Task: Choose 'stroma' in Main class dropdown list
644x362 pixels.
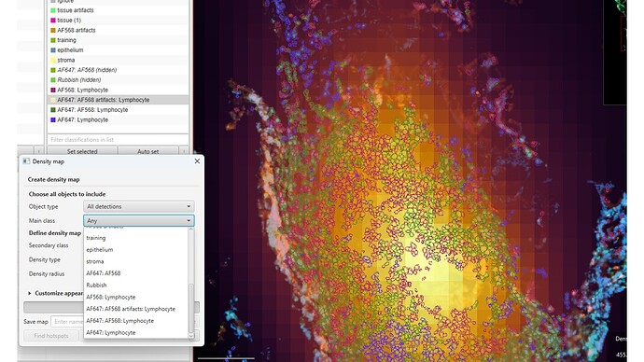Action: point(136,261)
